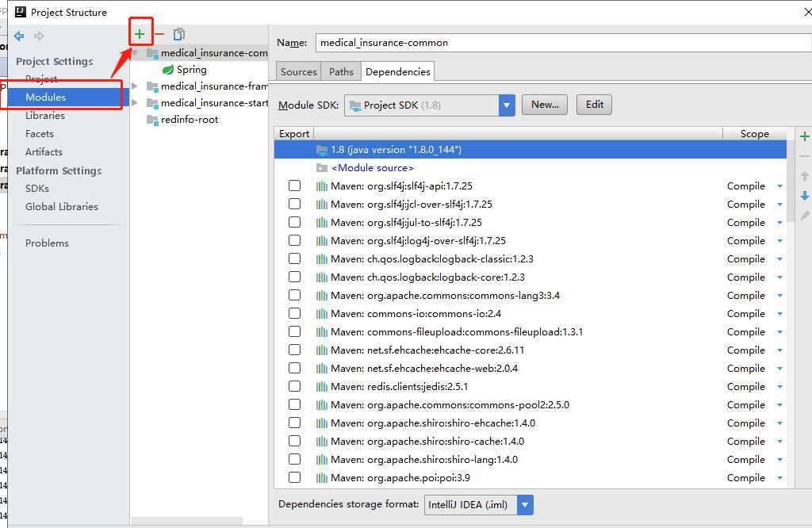Open scope dropdown for shiro-lang
The width and height of the screenshot is (812, 528).
[x=779, y=460]
